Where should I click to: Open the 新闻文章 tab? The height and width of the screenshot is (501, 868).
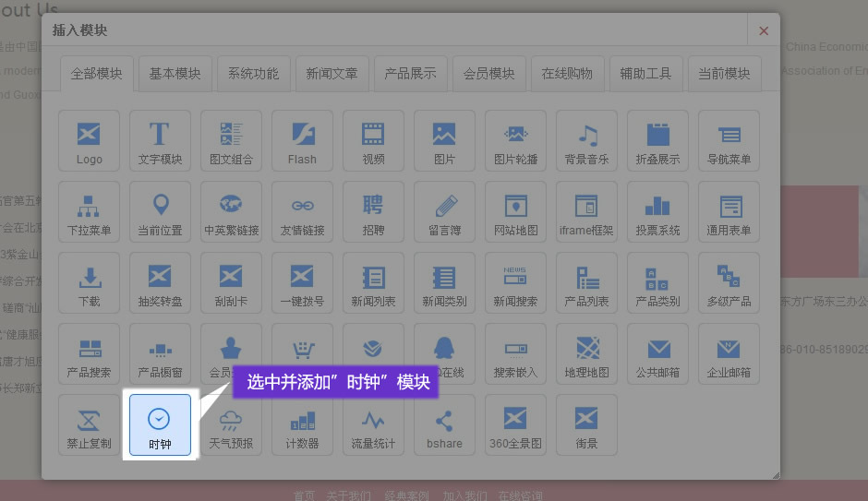pos(332,74)
